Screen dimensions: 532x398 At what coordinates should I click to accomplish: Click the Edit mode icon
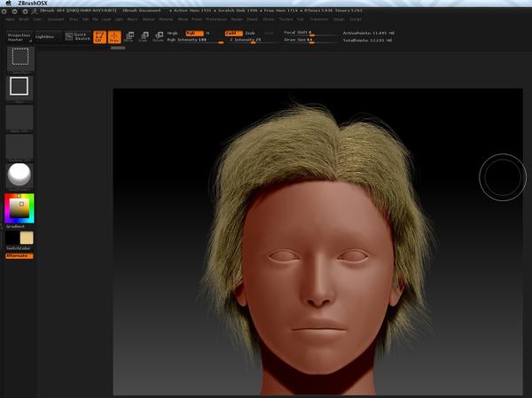click(99, 37)
